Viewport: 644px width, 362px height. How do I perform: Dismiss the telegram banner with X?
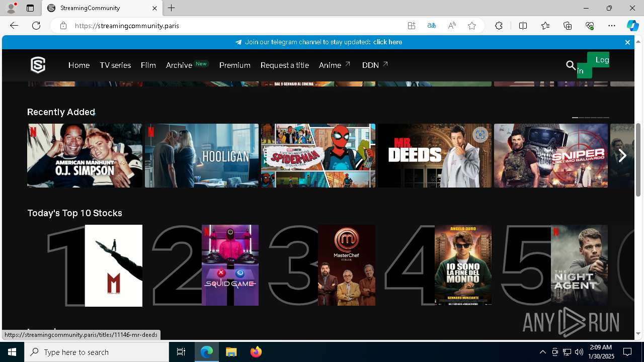tap(627, 42)
